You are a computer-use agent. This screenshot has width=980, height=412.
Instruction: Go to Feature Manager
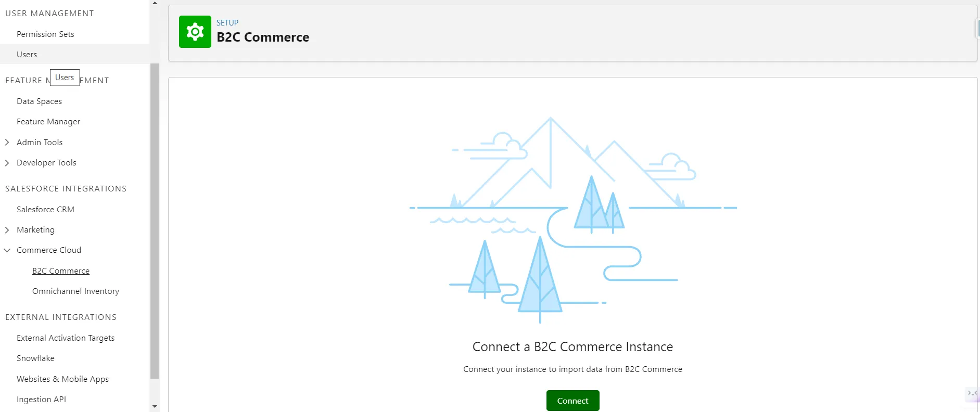(x=48, y=122)
